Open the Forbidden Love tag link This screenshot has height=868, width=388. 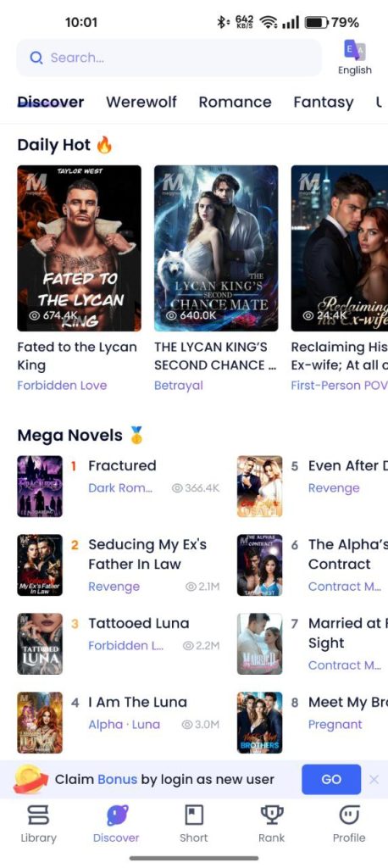[x=62, y=386]
